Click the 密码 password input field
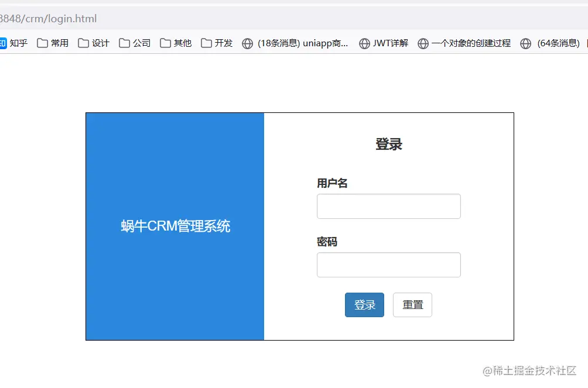This screenshot has height=388, width=588. click(x=388, y=265)
